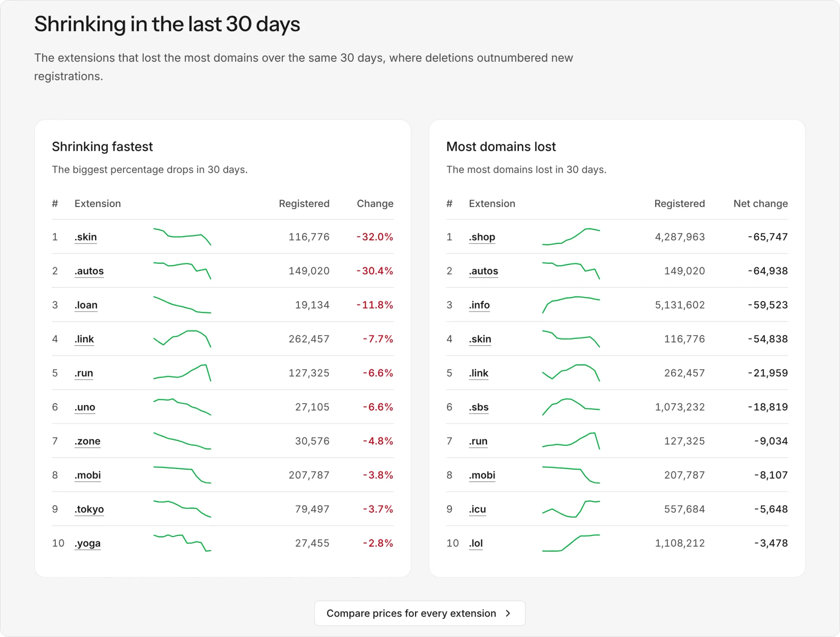Click the chevron arrow in Compare prices button
This screenshot has width=840, height=637.
(x=508, y=614)
